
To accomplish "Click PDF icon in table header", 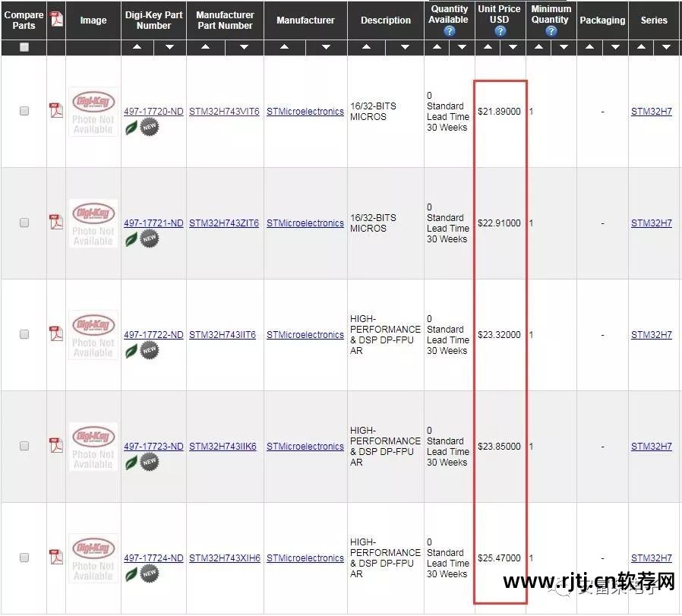I will pos(56,19).
